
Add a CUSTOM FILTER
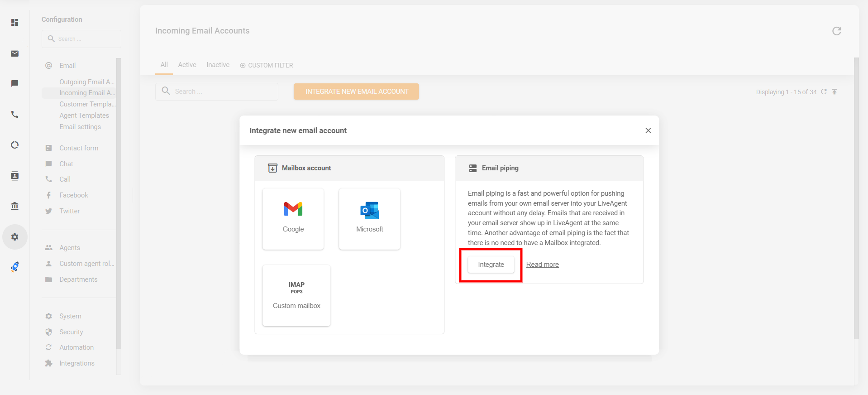coord(267,65)
